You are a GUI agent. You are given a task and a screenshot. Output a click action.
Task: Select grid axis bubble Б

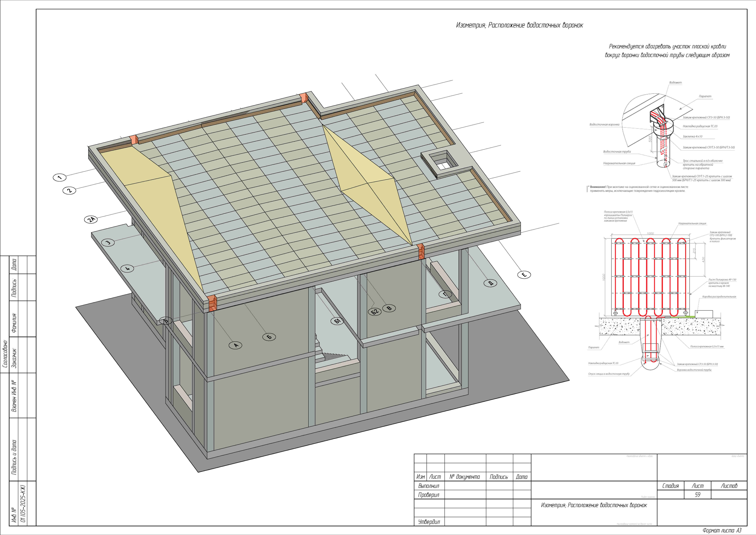(x=269, y=337)
